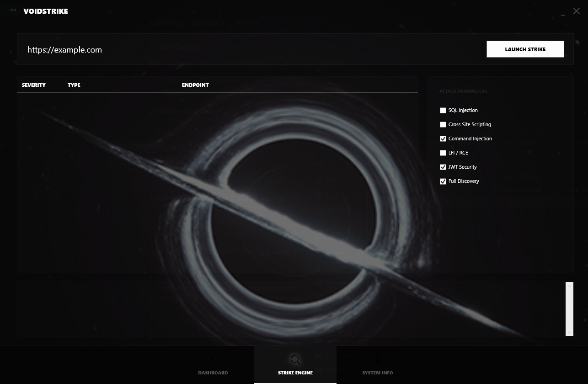The width and height of the screenshot is (588, 384).
Task: Sort results by the Endpoint column
Action: click(195, 85)
